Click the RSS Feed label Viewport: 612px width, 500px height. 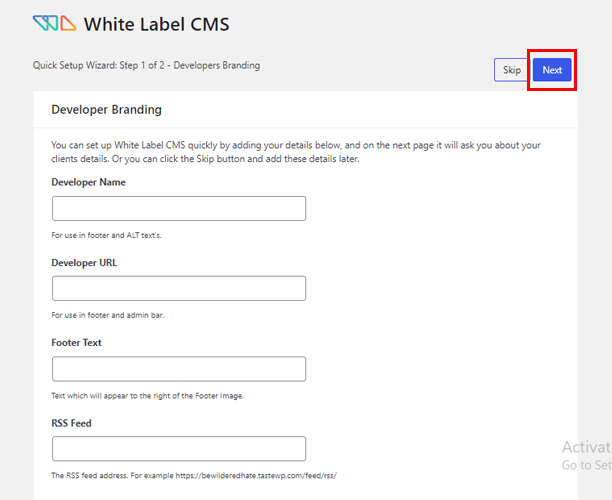click(71, 423)
